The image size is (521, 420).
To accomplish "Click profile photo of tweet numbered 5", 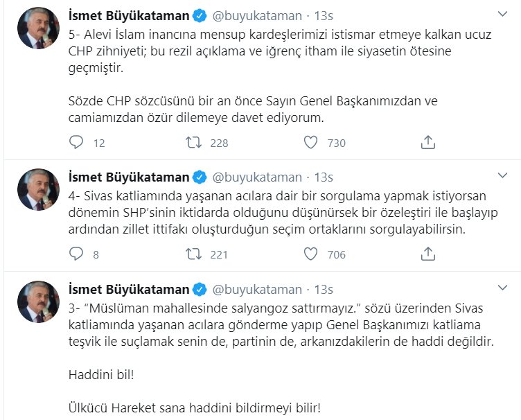I will pos(37,29).
